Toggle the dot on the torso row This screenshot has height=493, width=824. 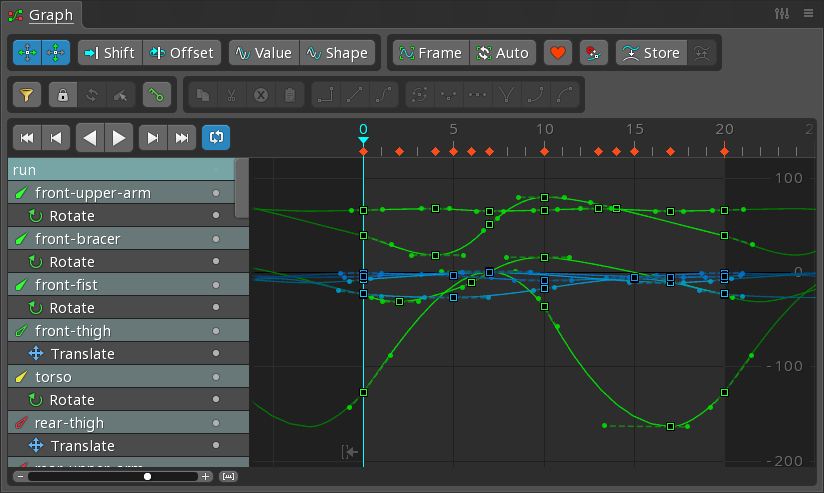pos(215,377)
